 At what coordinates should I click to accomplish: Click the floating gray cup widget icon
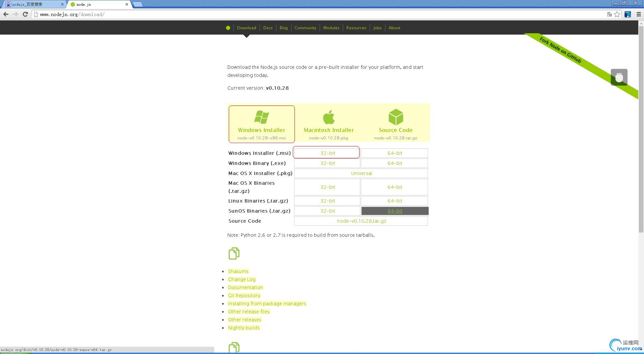pyautogui.click(x=619, y=77)
